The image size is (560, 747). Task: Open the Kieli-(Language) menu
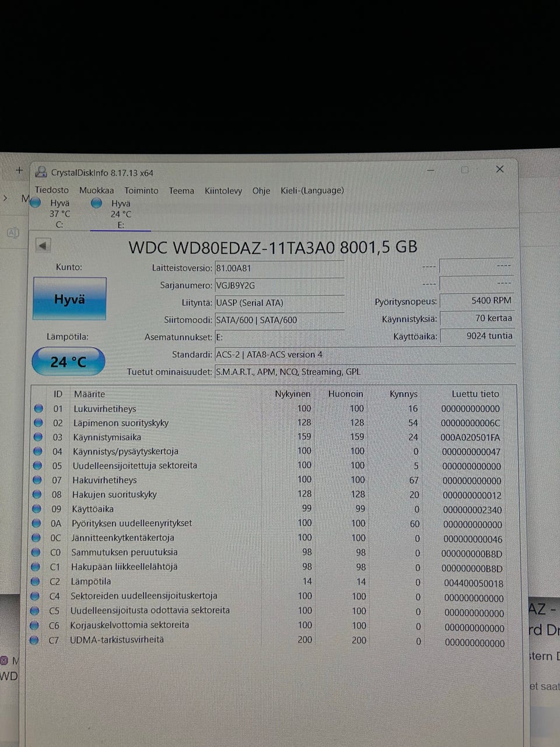pyautogui.click(x=312, y=190)
